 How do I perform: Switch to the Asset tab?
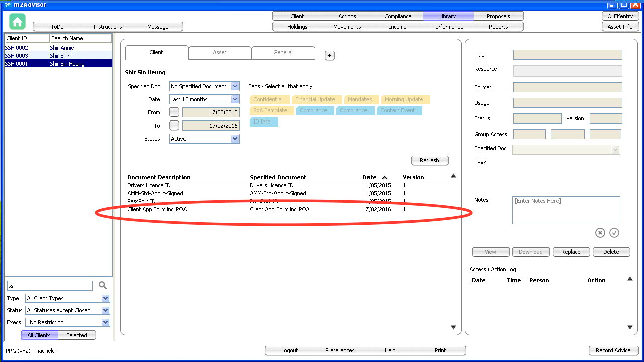[220, 52]
